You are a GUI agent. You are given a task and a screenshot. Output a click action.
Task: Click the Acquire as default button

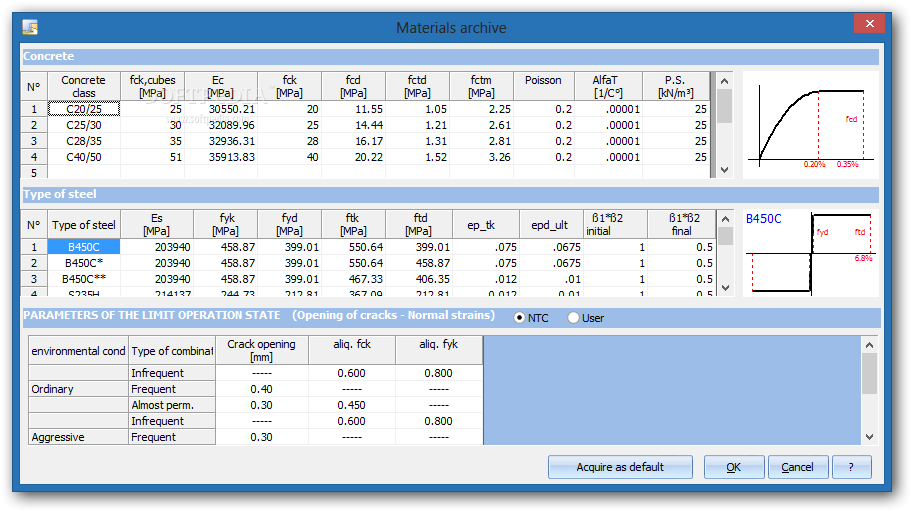click(620, 467)
